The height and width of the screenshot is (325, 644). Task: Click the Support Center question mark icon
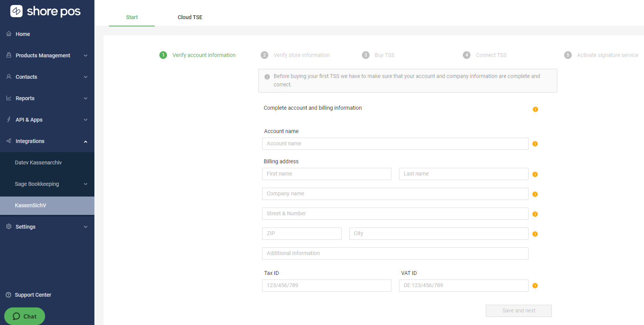pyautogui.click(x=8, y=295)
